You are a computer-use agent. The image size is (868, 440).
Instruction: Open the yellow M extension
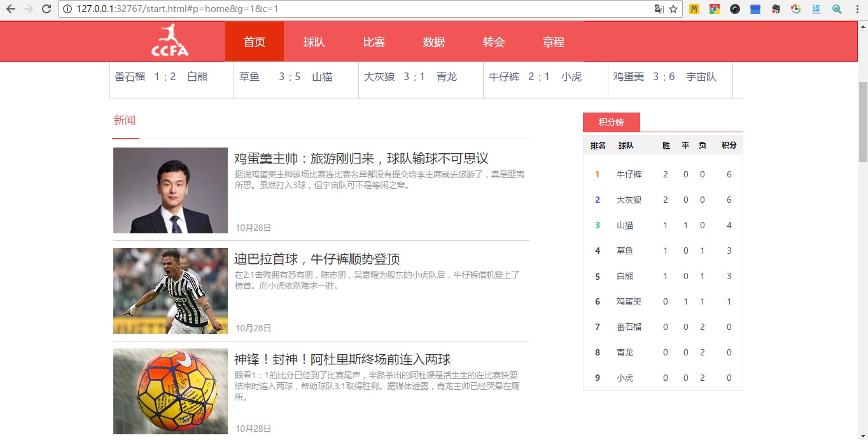click(x=694, y=9)
